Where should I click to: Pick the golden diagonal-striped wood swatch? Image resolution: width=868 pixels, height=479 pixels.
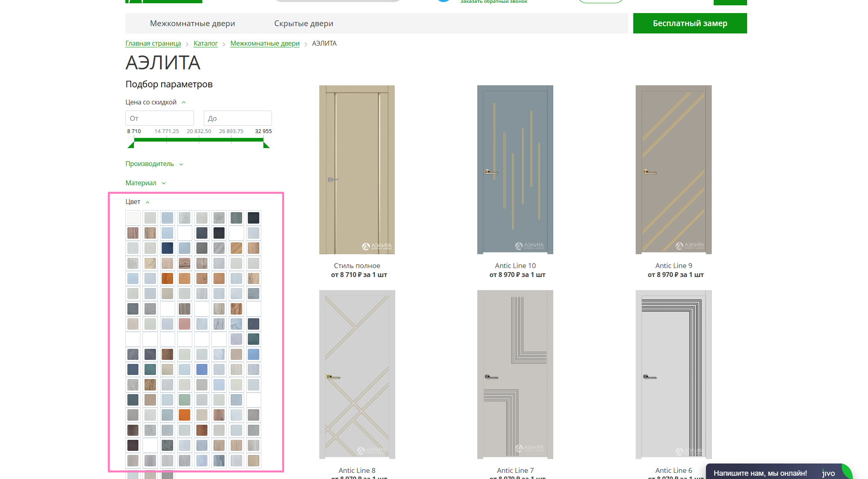click(236, 248)
